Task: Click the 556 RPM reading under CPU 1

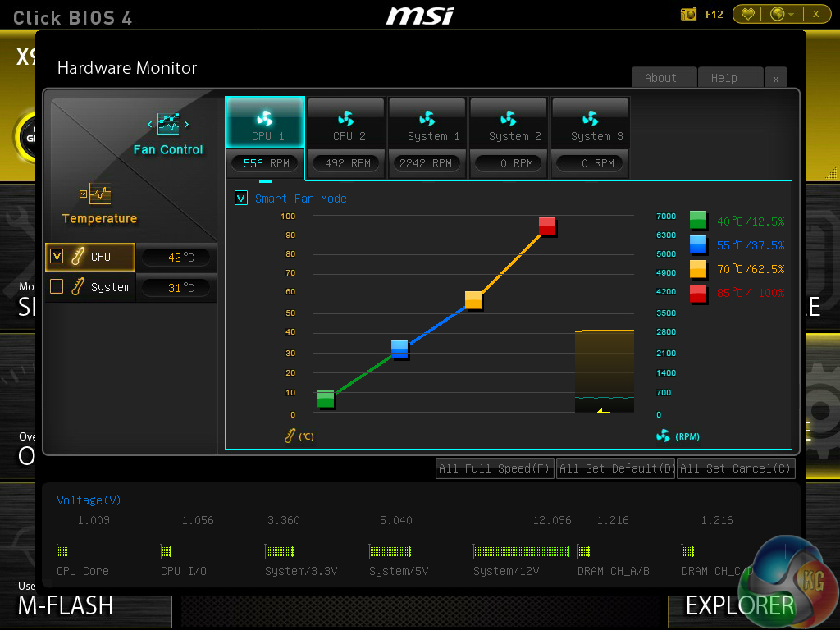Action: pos(266,163)
